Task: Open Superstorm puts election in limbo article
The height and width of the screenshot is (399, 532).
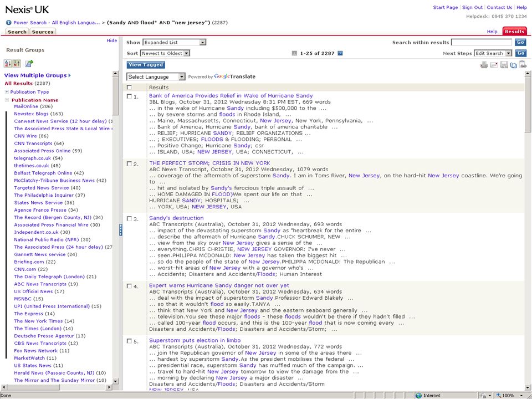Action: (x=195, y=340)
